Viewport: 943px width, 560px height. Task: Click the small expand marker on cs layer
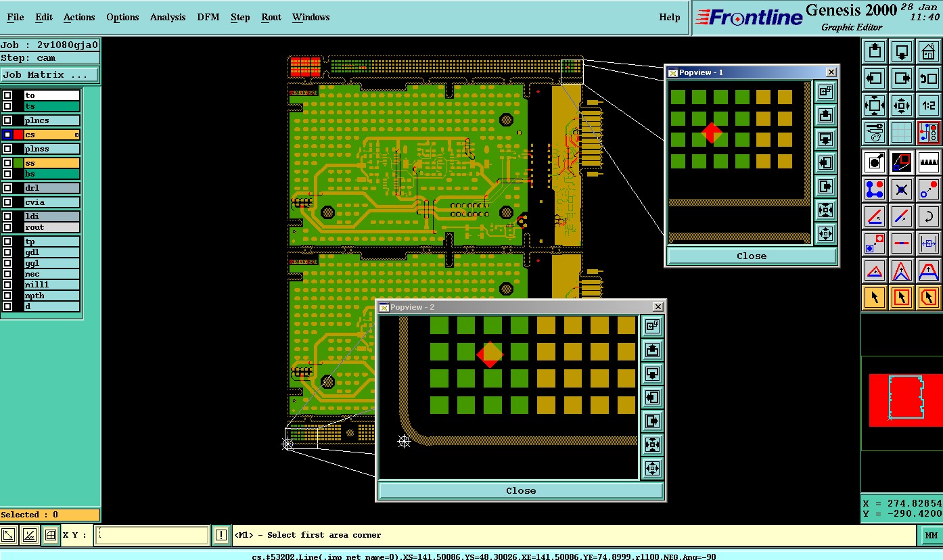click(76, 135)
